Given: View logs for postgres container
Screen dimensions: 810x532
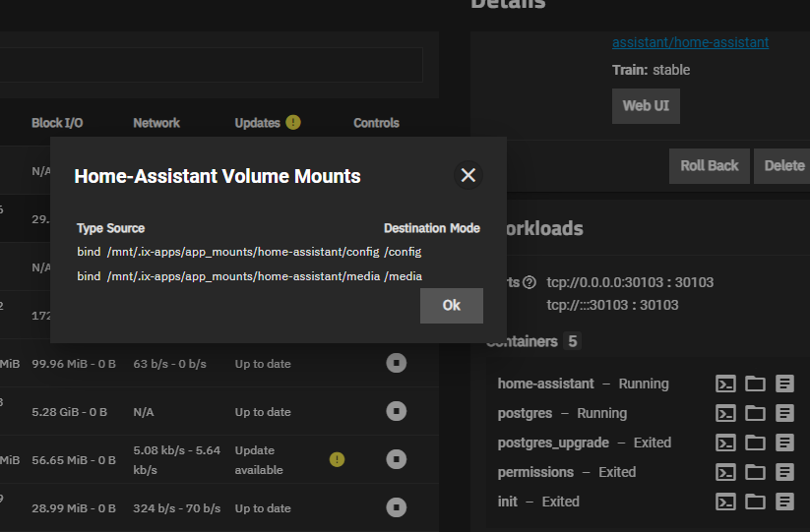Looking at the screenshot, I should (784, 413).
